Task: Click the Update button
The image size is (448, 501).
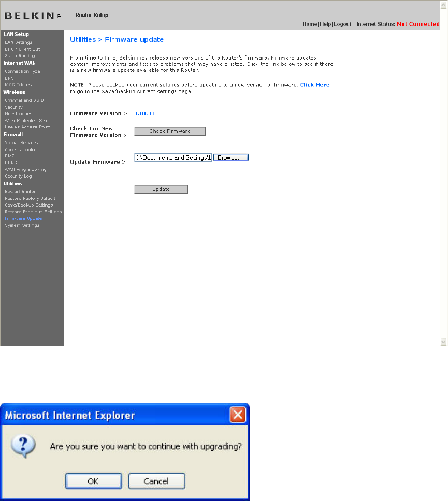Action: click(161, 189)
